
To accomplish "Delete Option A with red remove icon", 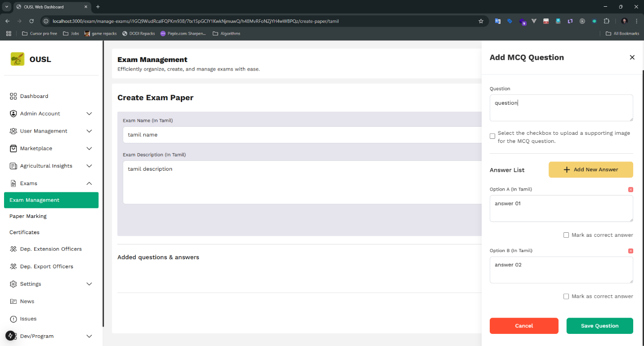I will 631,190.
